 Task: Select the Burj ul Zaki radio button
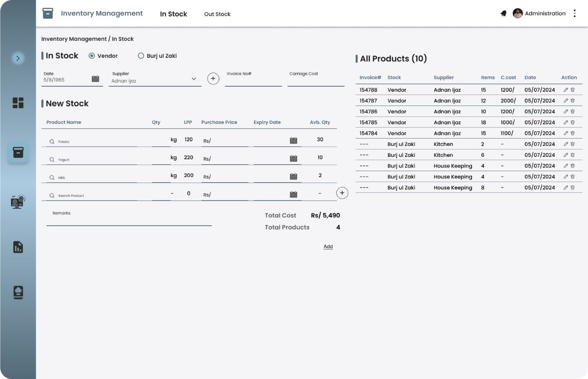coord(141,56)
